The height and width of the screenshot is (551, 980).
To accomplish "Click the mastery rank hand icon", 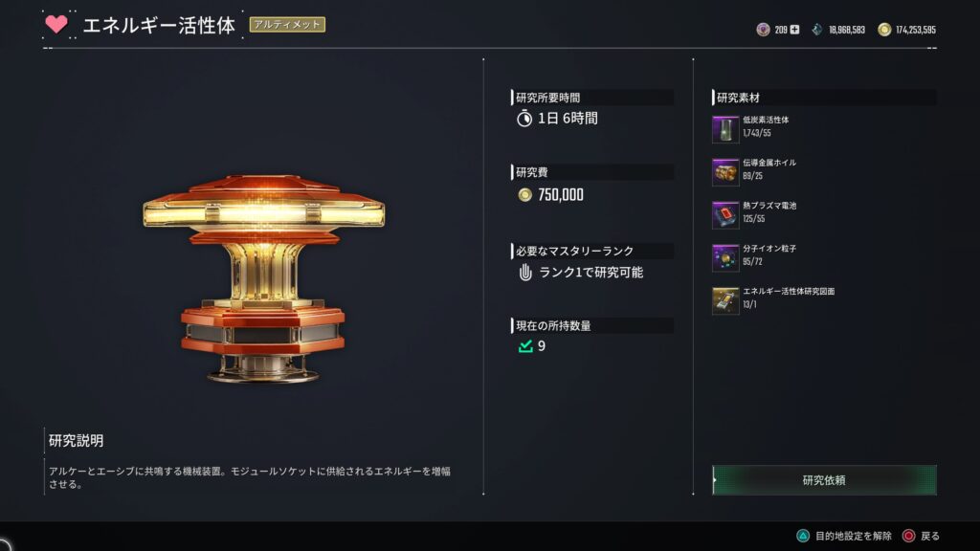I will click(x=525, y=273).
